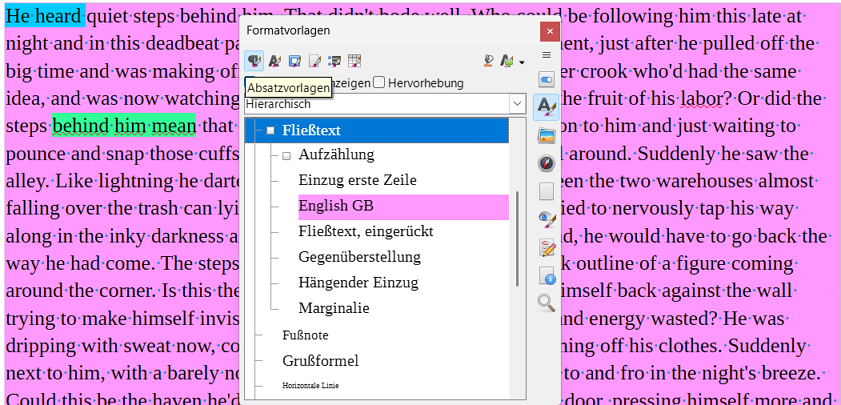Open style actions dropdown arrow
841x405 pixels.
pyautogui.click(x=521, y=62)
